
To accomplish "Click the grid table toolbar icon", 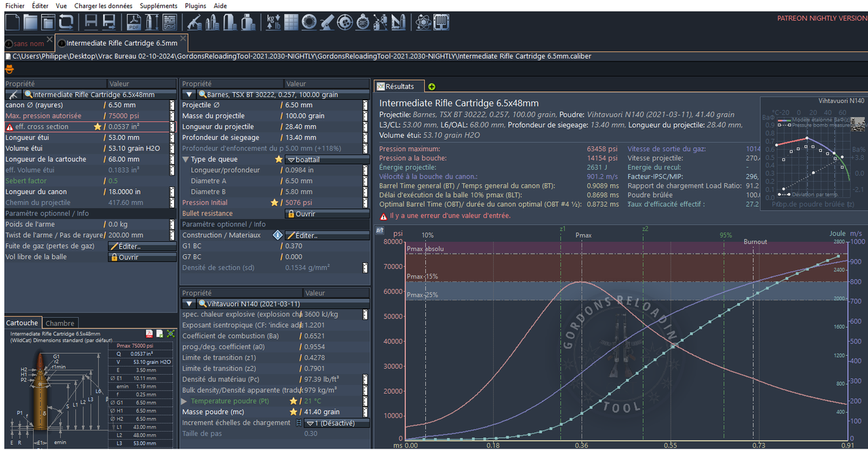I will click(x=292, y=22).
